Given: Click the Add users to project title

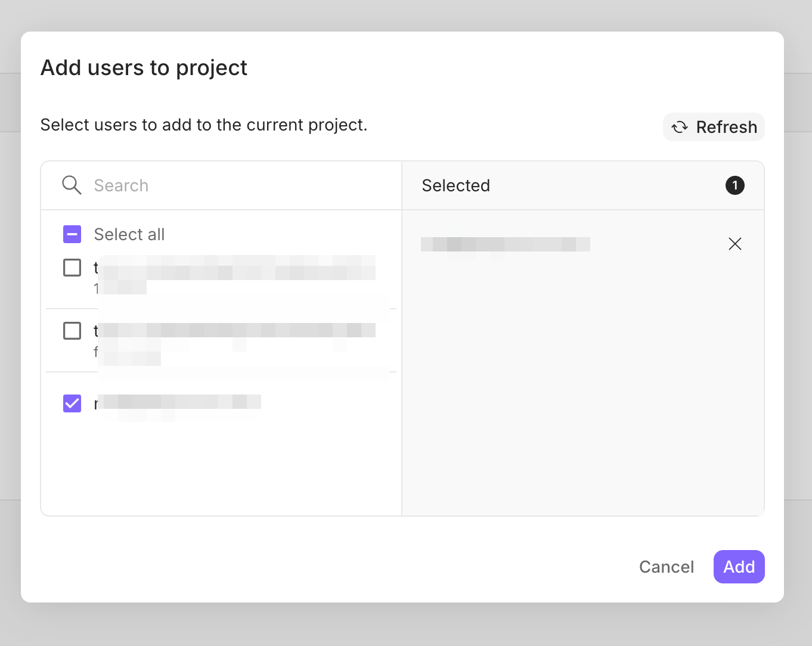Looking at the screenshot, I should point(144,68).
